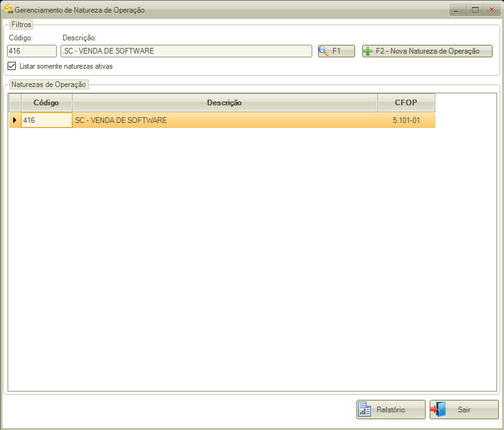
Task: Click the F1 search button
Action: coord(336,51)
